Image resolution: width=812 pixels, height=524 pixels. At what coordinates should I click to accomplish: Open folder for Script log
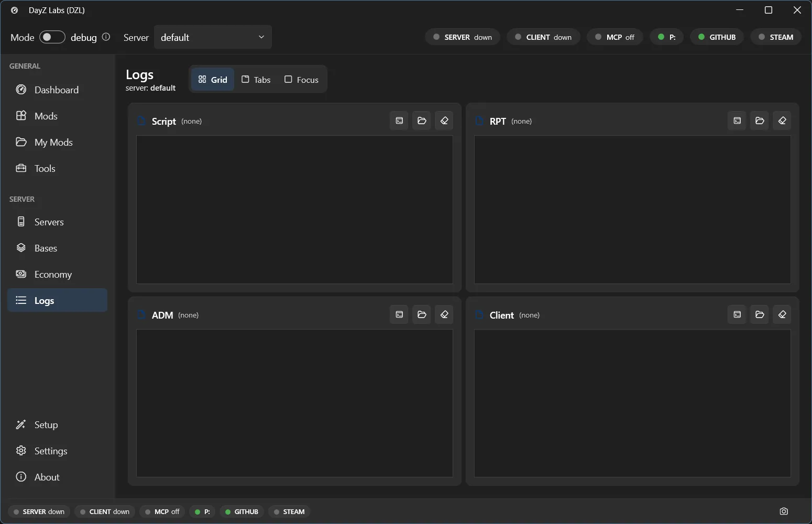pos(422,121)
